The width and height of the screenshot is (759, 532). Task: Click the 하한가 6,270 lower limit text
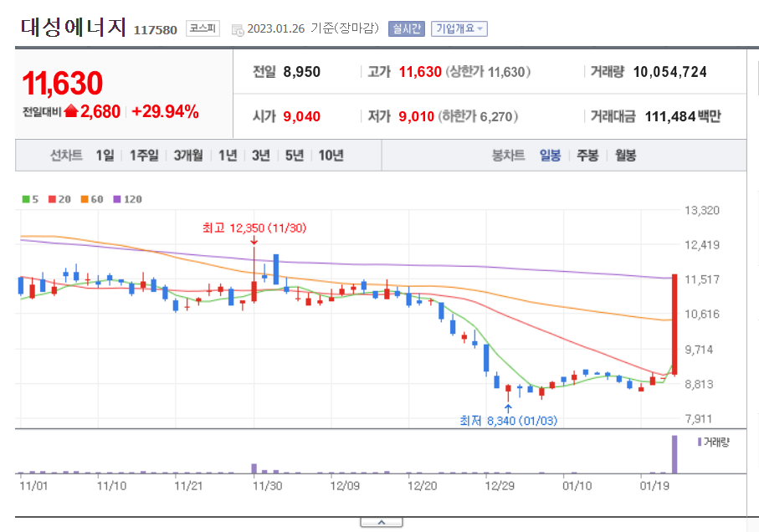click(479, 116)
